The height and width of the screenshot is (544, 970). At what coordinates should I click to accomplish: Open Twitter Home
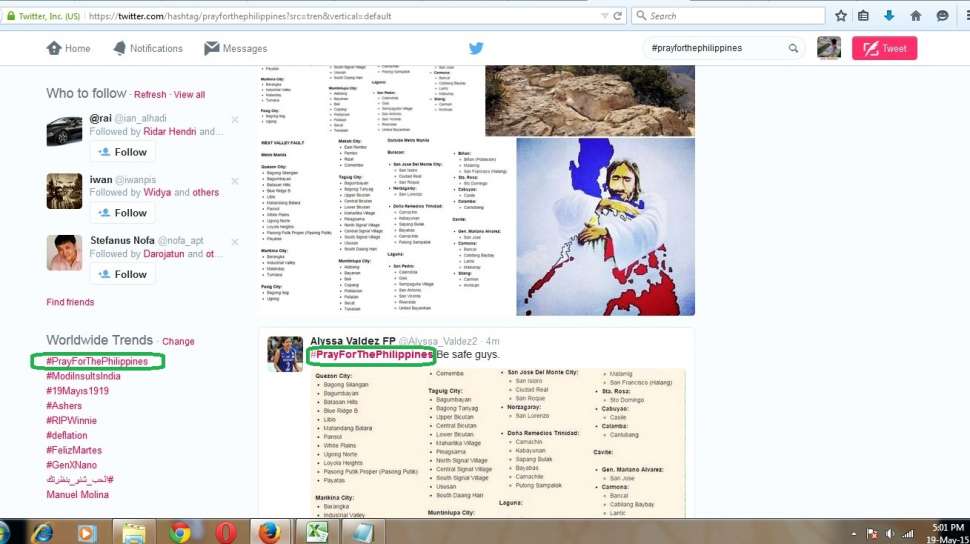click(x=68, y=48)
